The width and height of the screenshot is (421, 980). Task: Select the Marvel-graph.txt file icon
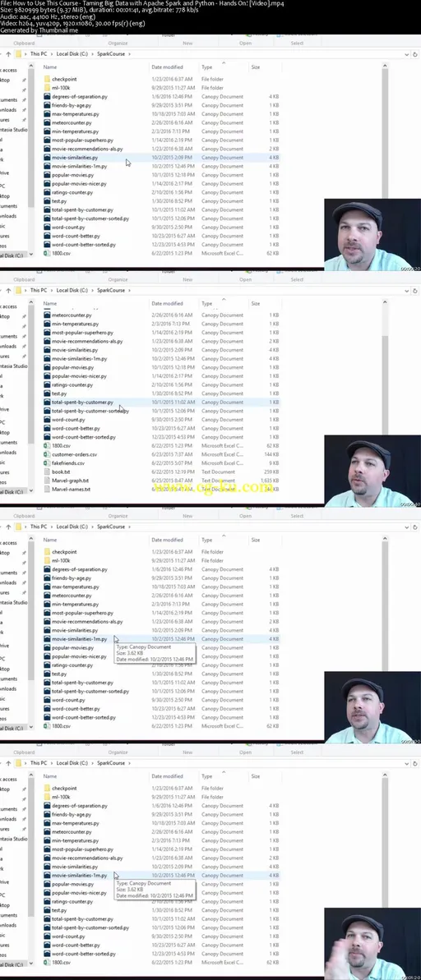click(x=47, y=481)
